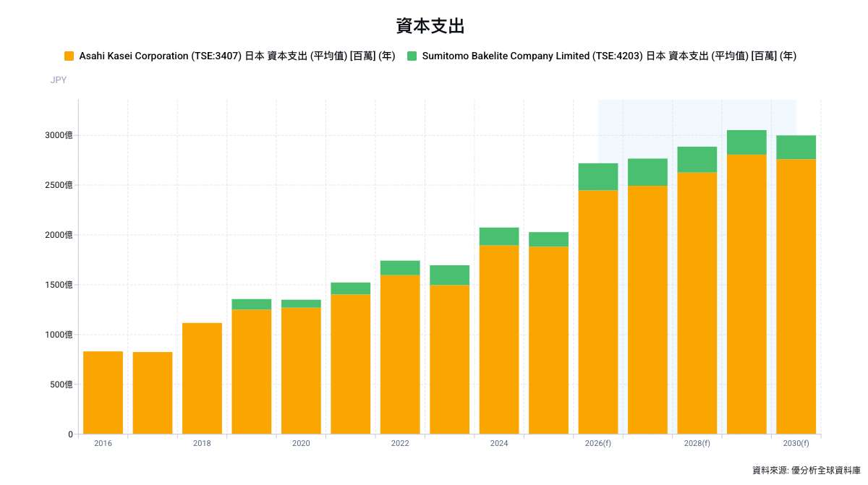The height and width of the screenshot is (485, 868).
Task: Click the 2018 x-axis label
Action: point(202,443)
